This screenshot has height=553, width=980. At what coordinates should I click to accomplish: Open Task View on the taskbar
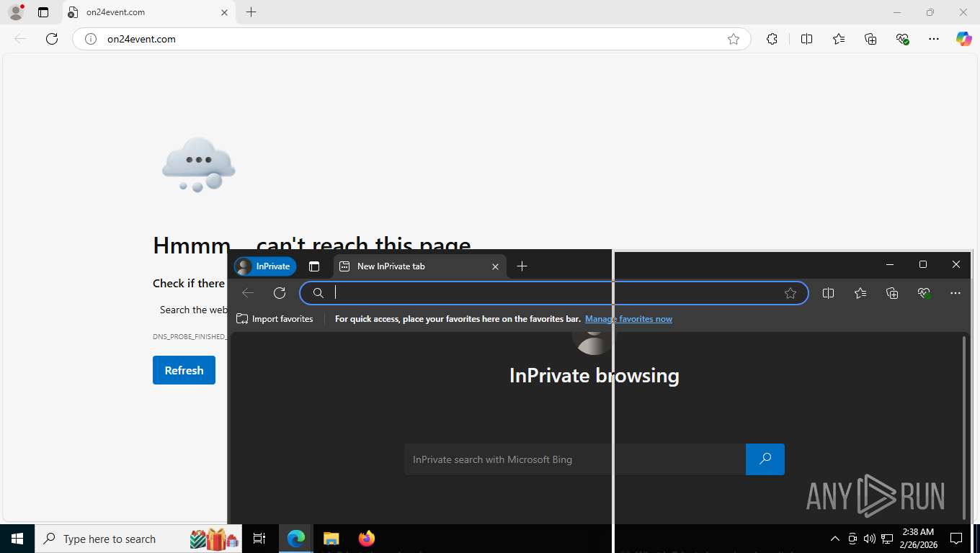pos(259,539)
